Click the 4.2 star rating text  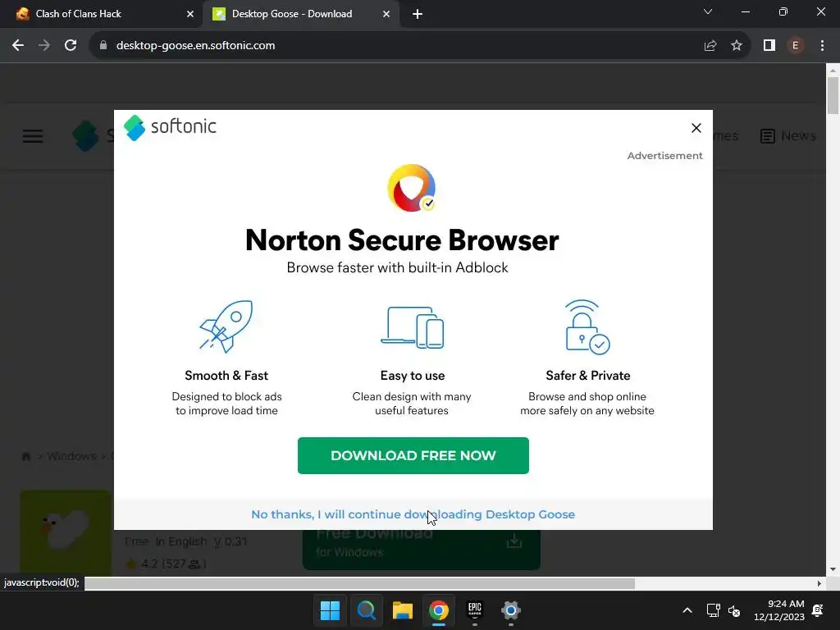pyautogui.click(x=166, y=564)
